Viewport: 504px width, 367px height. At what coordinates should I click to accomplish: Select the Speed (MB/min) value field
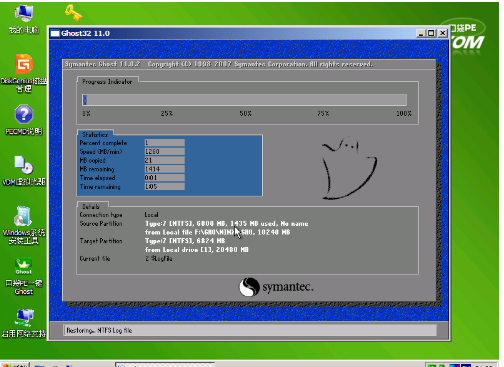point(165,151)
